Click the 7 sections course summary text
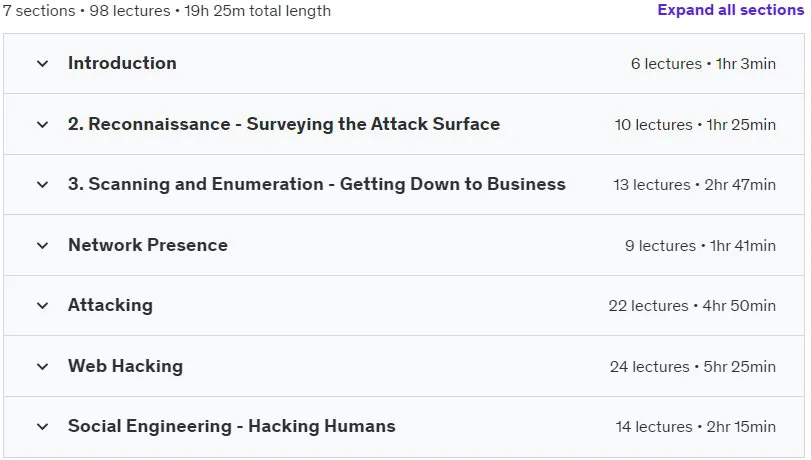 (x=167, y=11)
